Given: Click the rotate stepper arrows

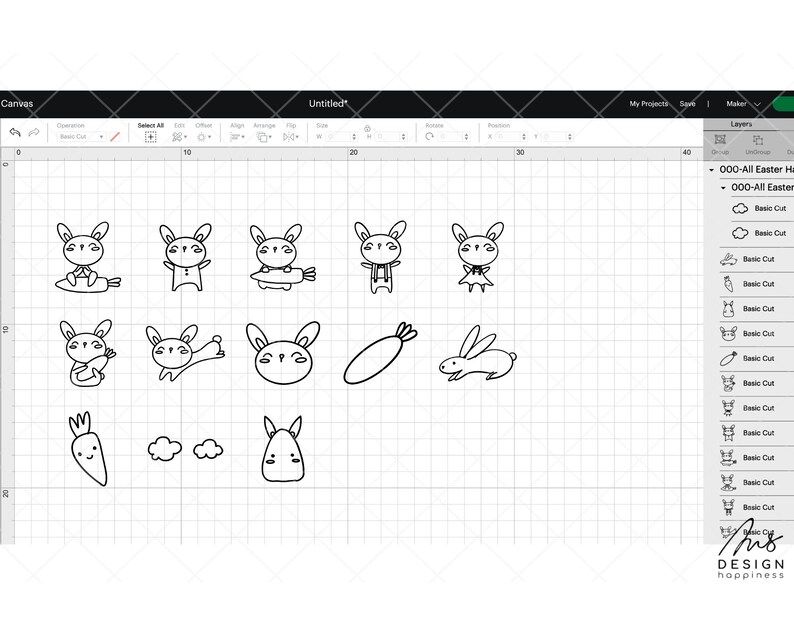Looking at the screenshot, I should (466, 137).
